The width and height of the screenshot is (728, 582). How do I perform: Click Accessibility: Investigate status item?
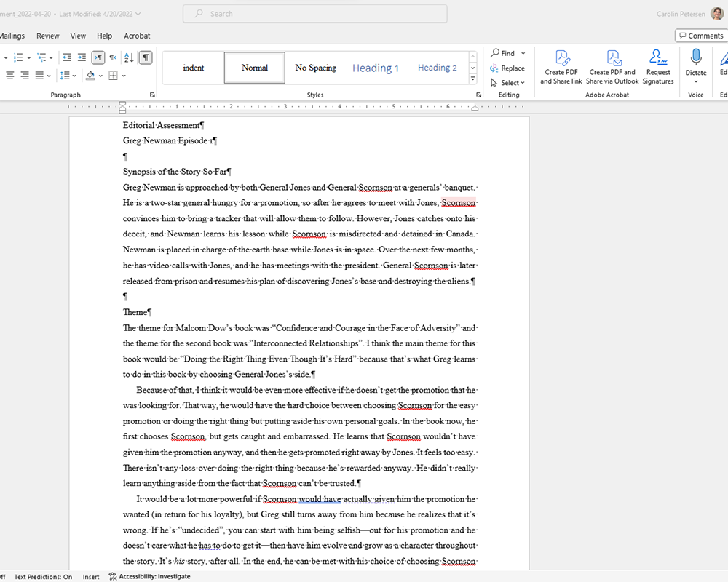point(149,576)
